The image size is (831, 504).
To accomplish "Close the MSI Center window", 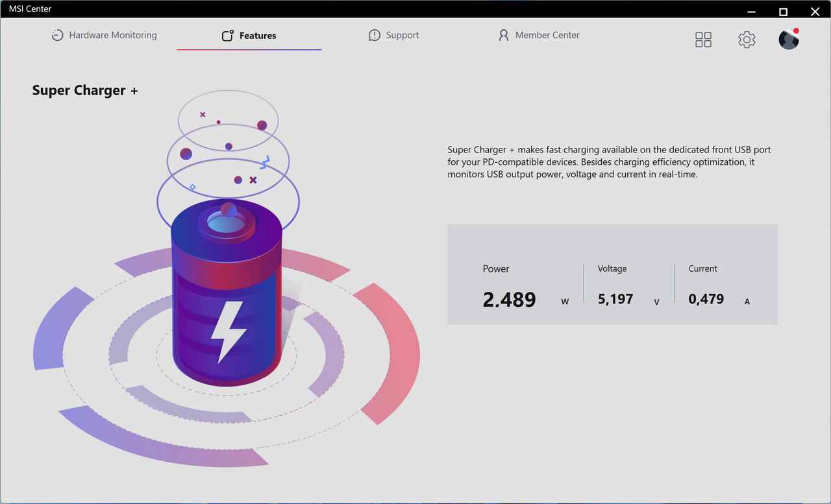I will point(815,11).
